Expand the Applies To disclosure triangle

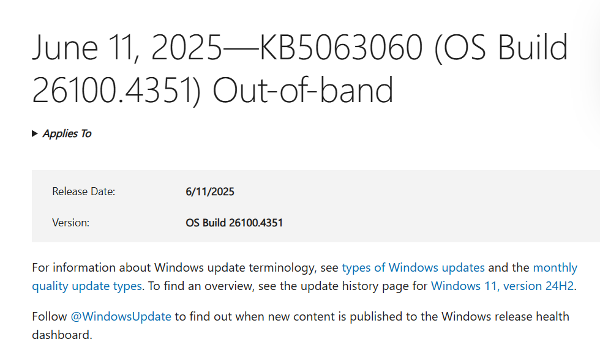[35, 133]
